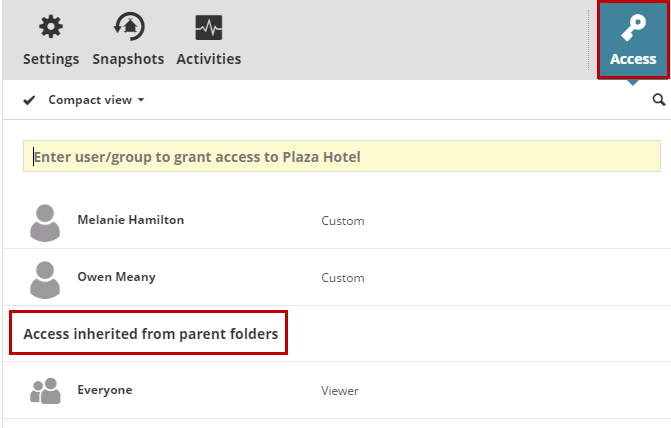Click the Melanie Hamilton user name

pyautogui.click(x=130, y=220)
